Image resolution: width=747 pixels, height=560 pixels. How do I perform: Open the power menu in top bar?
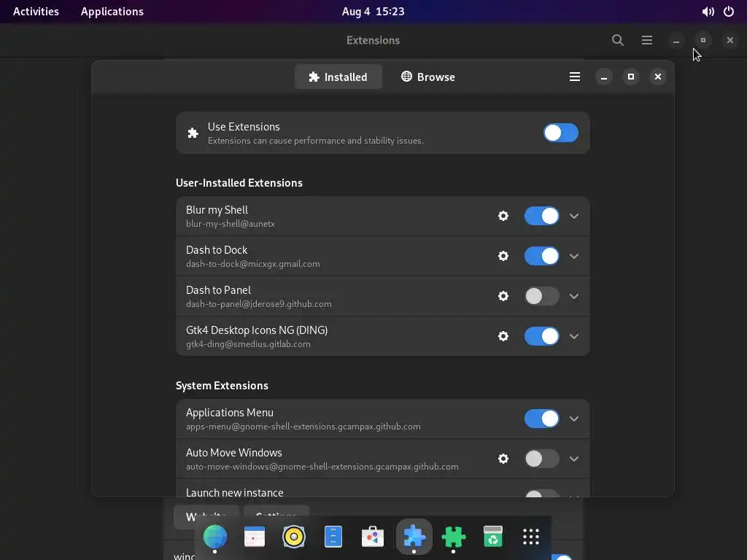[x=729, y=12]
